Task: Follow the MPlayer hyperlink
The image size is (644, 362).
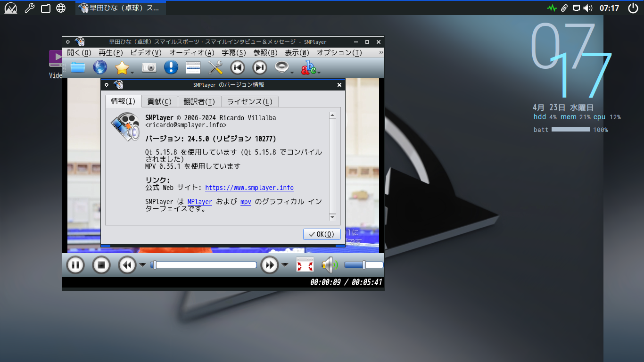Action: click(x=199, y=202)
